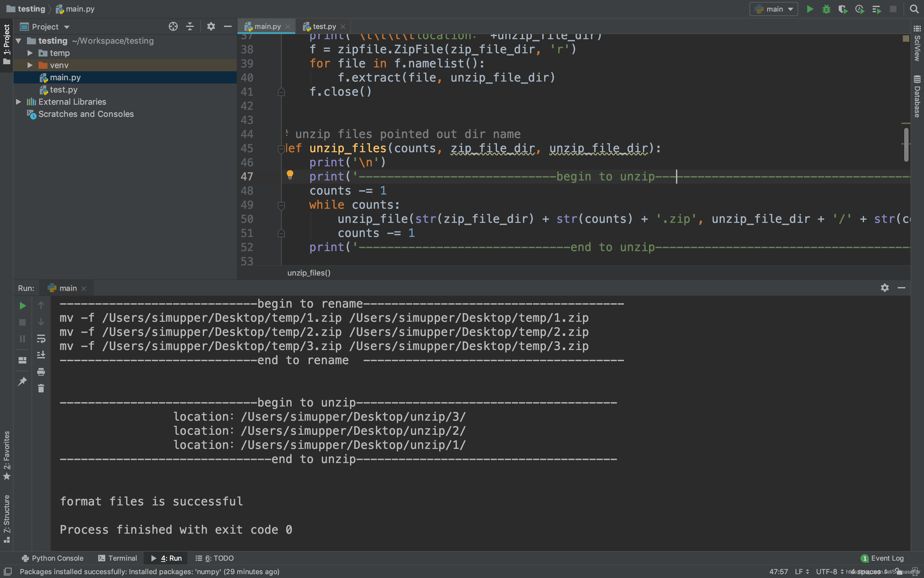Minimize the Run tool window
The width and height of the screenshot is (924, 578).
(x=902, y=288)
